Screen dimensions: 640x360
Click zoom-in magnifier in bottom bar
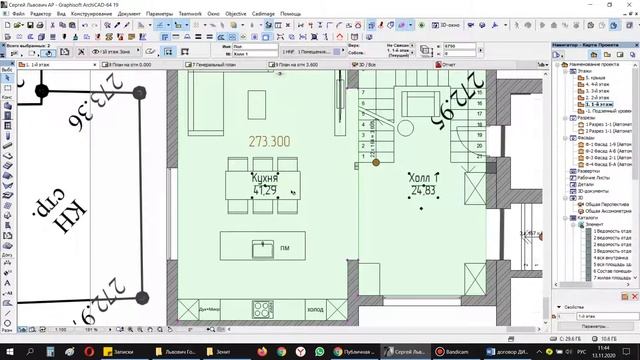pos(131,329)
